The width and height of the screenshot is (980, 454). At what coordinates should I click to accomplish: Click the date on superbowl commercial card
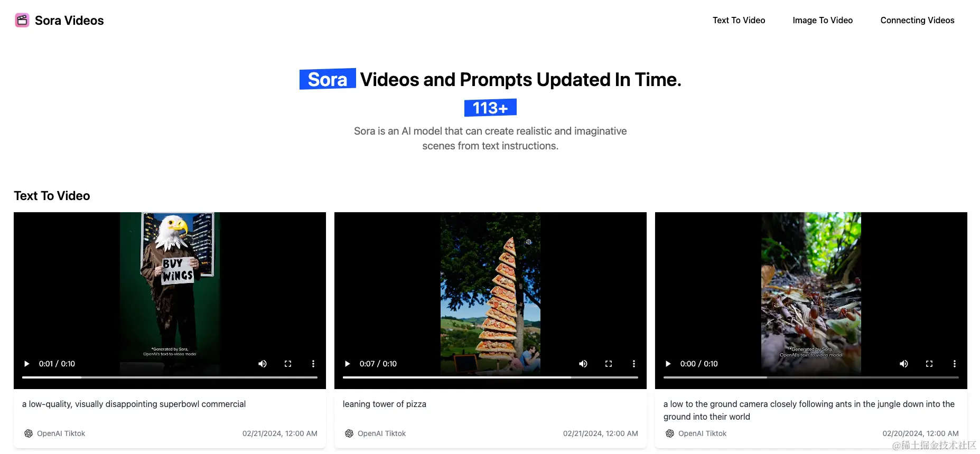pos(280,433)
